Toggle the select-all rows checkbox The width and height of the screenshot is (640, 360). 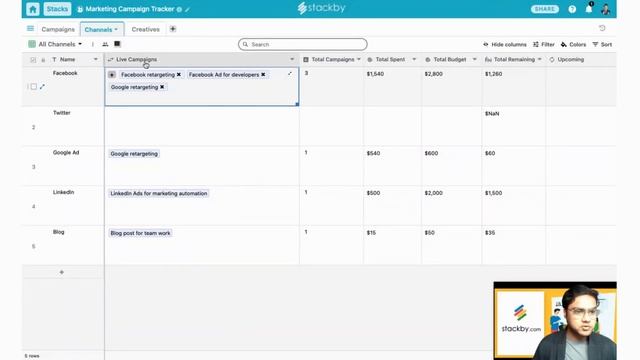pos(33,60)
